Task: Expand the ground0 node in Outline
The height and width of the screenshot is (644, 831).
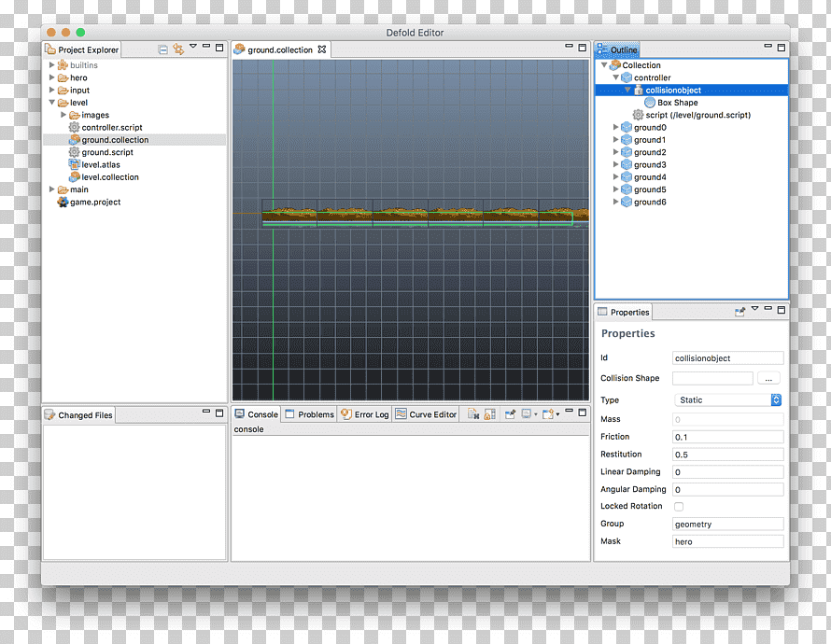Action: click(615, 127)
